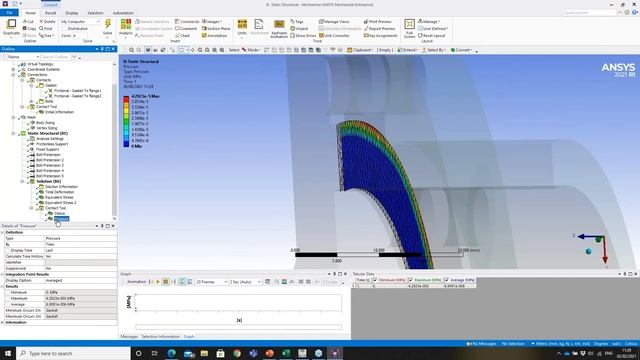Open the My Computer solve dropdown
The width and height of the screenshot is (640, 360).
pyautogui.click(x=80, y=21)
